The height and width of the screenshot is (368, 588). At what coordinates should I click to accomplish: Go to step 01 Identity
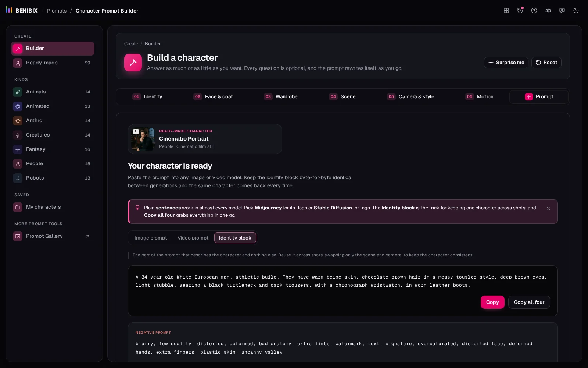point(147,97)
